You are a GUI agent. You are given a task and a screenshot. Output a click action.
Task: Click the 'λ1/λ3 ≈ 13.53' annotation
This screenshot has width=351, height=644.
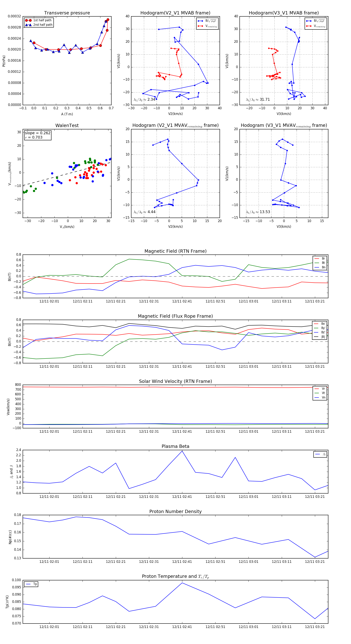tap(258, 212)
